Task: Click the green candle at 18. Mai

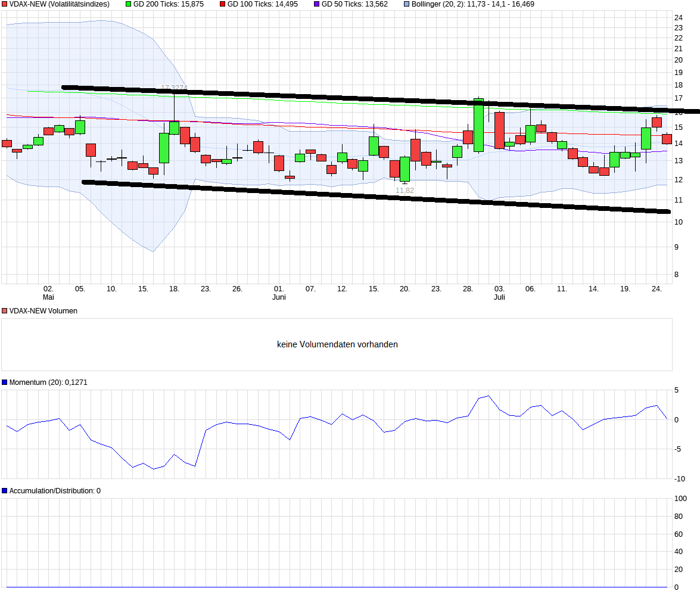Action: (x=174, y=127)
